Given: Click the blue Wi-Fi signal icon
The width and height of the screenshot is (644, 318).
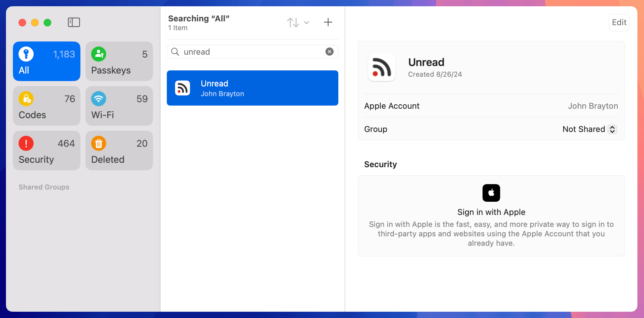Looking at the screenshot, I should [x=99, y=99].
